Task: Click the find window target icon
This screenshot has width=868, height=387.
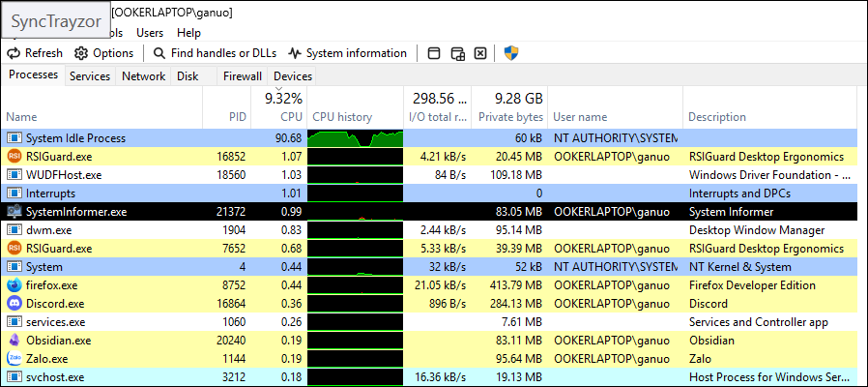Action: pyautogui.click(x=435, y=53)
